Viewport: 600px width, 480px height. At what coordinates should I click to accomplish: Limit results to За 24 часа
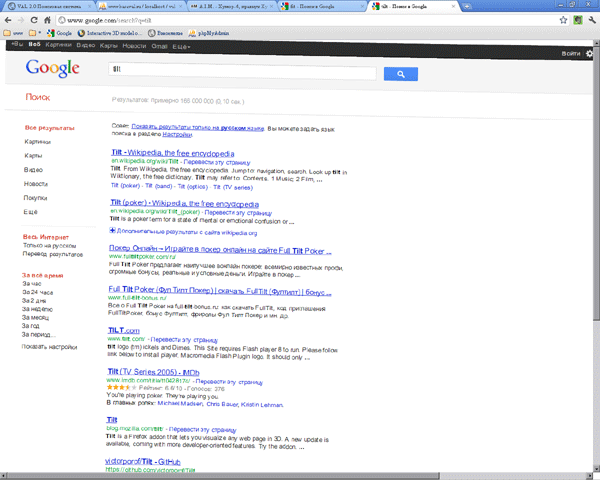click(38, 292)
